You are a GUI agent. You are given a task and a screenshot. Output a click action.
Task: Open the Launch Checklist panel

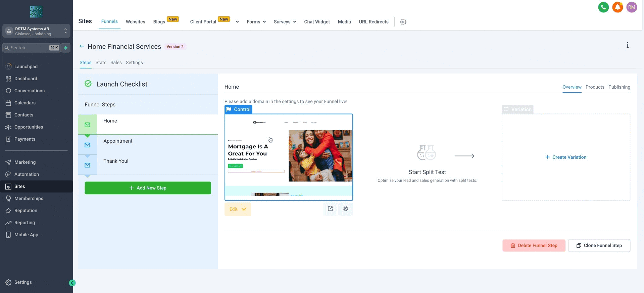point(148,84)
